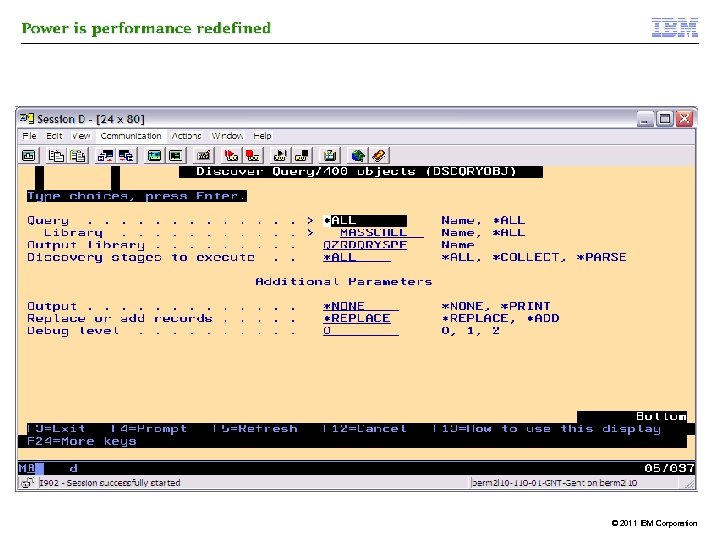Click F5=Refresh function key text
This screenshot has height=540, width=720.
click(x=255, y=429)
